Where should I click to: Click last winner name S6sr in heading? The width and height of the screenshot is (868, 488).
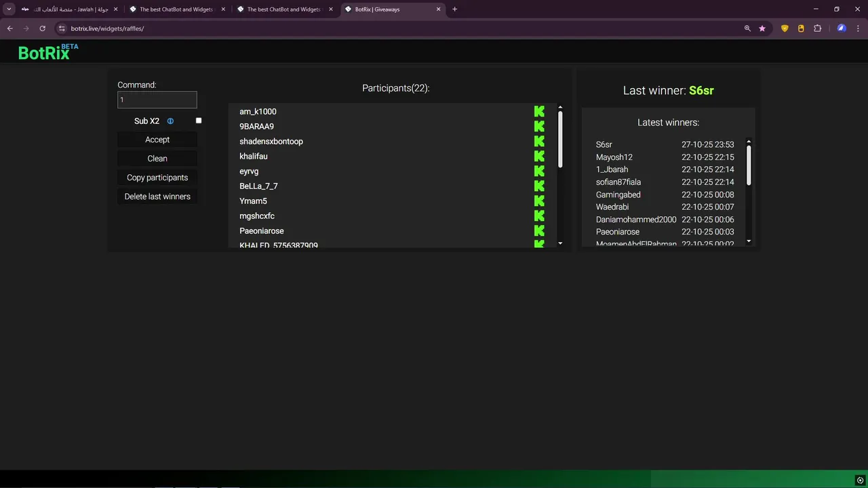click(701, 90)
